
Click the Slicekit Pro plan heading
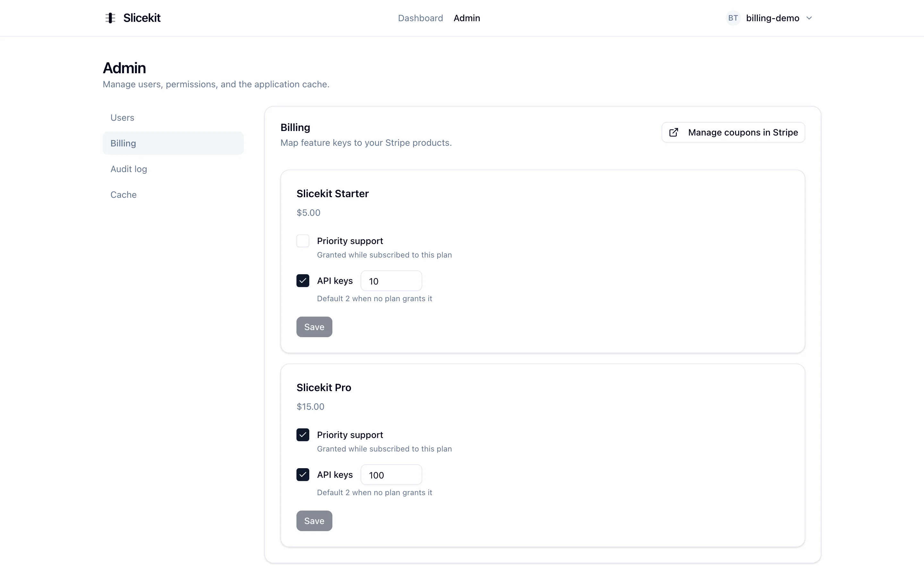(324, 387)
